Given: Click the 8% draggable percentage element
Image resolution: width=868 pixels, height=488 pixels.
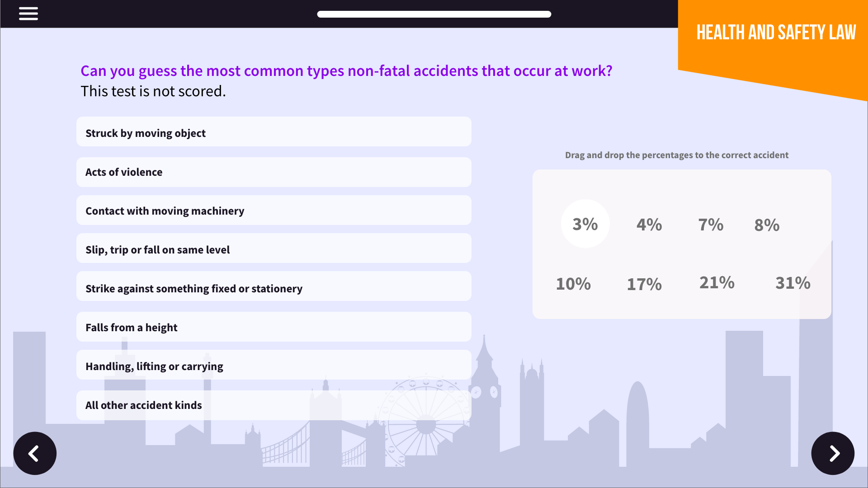Looking at the screenshot, I should (767, 225).
